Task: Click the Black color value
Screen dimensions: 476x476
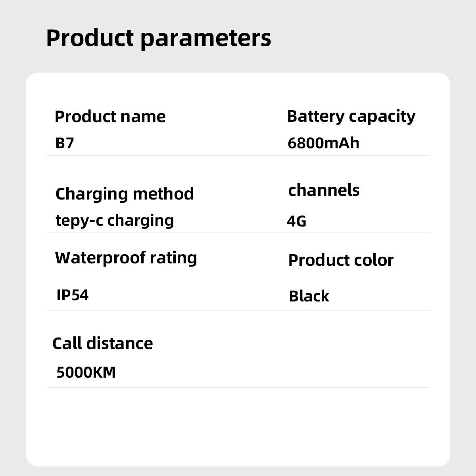Action: click(309, 296)
